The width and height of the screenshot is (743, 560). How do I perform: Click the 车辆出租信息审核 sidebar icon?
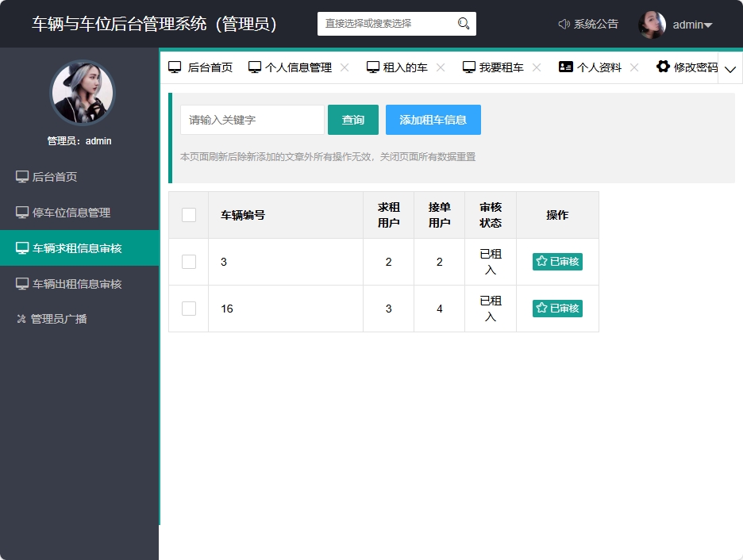21,283
